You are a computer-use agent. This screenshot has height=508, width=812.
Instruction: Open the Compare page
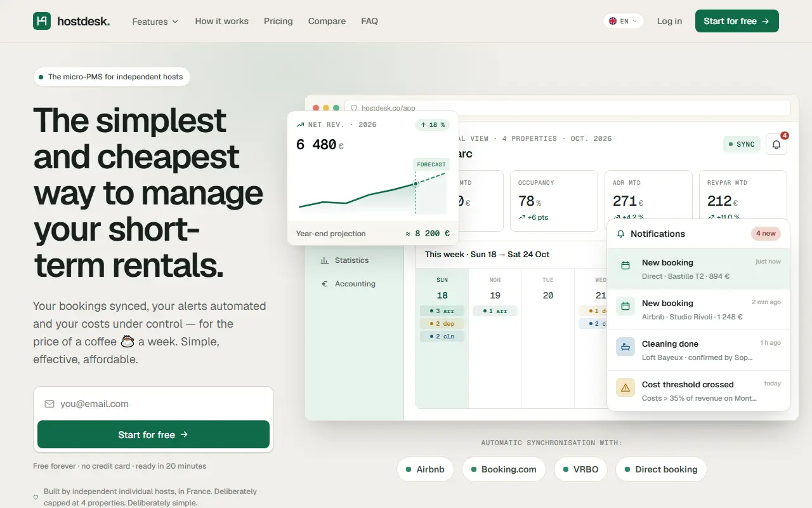pyautogui.click(x=327, y=21)
